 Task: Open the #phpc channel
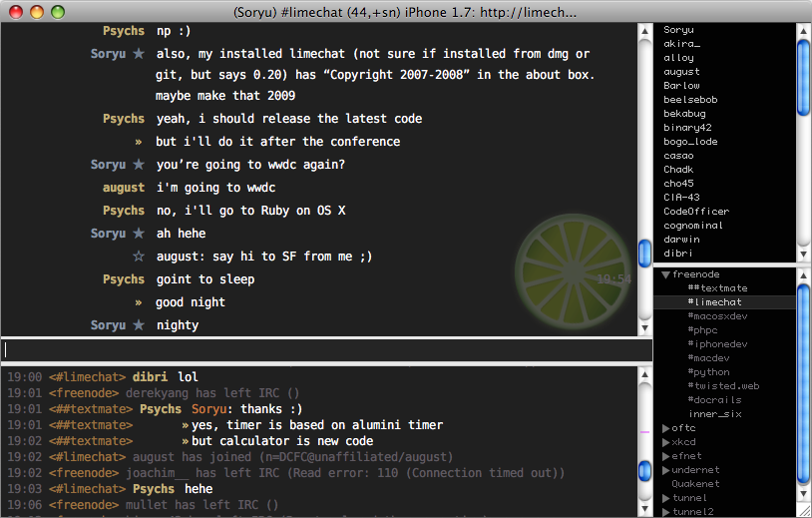[702, 330]
